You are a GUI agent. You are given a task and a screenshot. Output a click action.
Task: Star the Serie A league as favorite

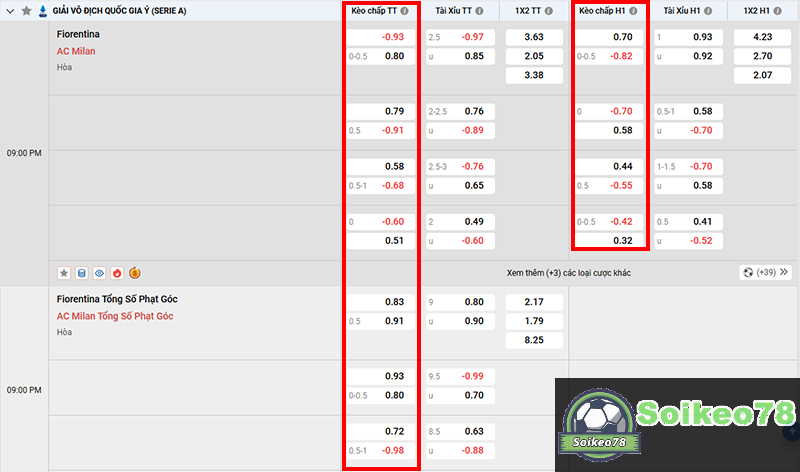point(27,11)
